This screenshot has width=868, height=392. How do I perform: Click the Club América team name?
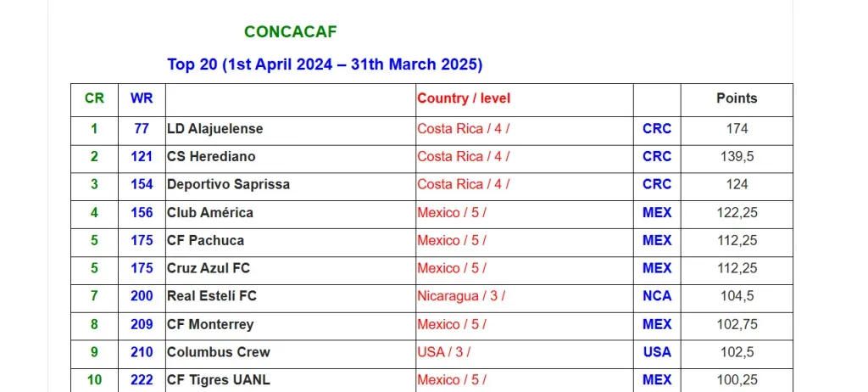coord(210,213)
